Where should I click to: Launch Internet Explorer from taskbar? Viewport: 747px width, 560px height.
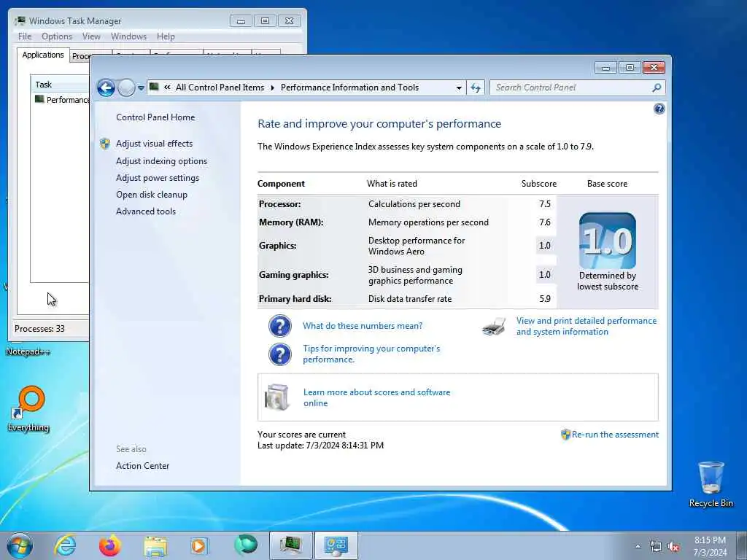[x=65, y=545]
